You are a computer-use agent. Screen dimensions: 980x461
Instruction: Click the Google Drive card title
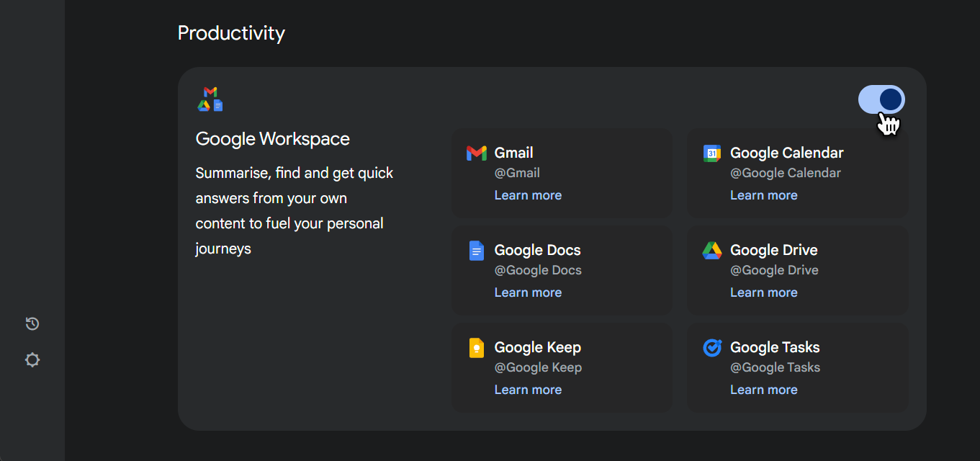[774, 250]
